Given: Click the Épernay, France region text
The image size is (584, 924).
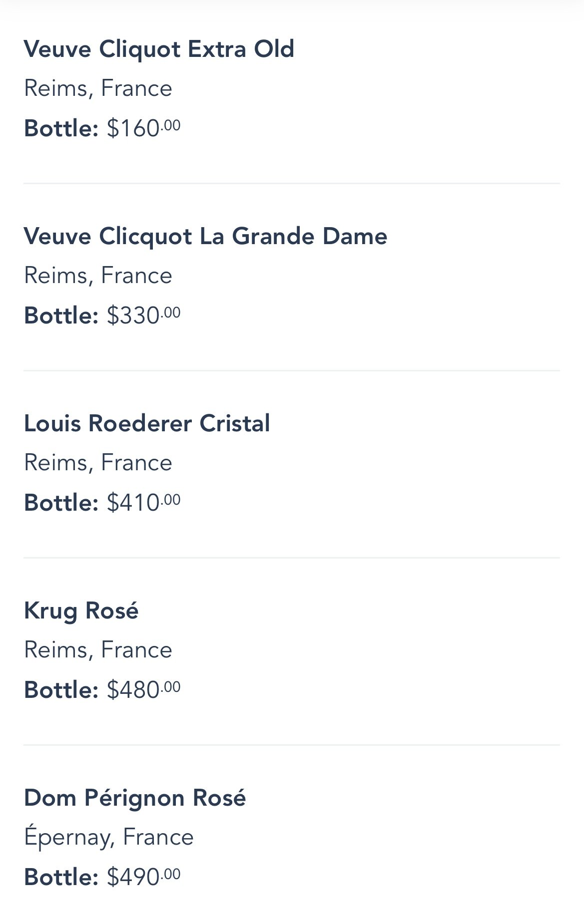Looking at the screenshot, I should [108, 837].
